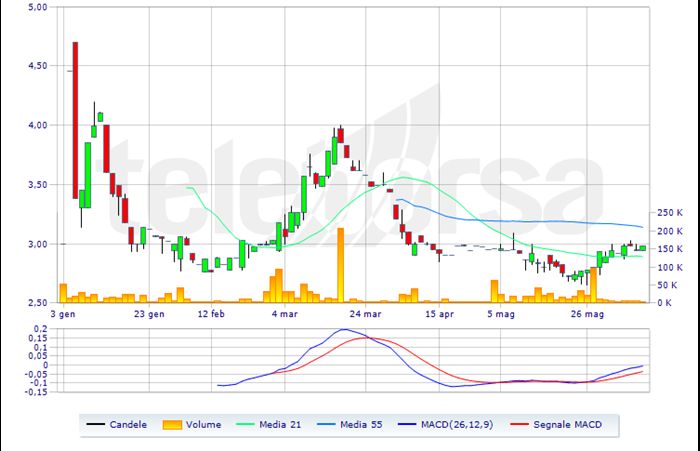700x451 pixels.
Task: Click the 200 K volume axis label
Action: click(670, 231)
